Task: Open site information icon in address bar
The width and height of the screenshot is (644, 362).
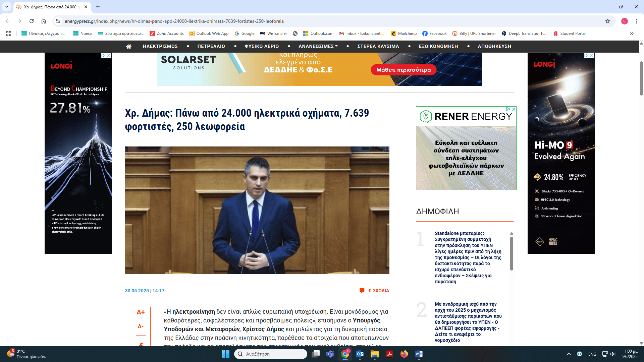Action: [x=58, y=21]
